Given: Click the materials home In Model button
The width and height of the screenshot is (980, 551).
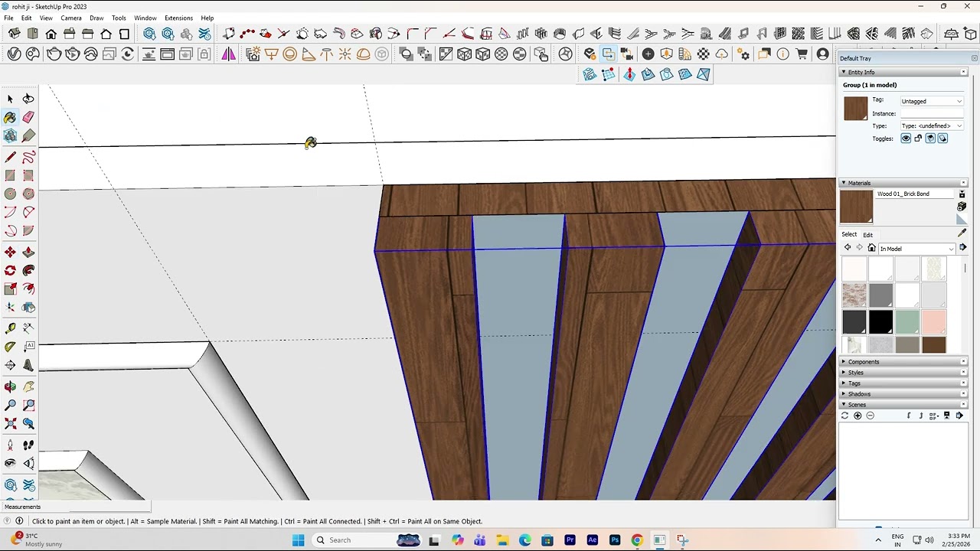Looking at the screenshot, I should pos(871,248).
